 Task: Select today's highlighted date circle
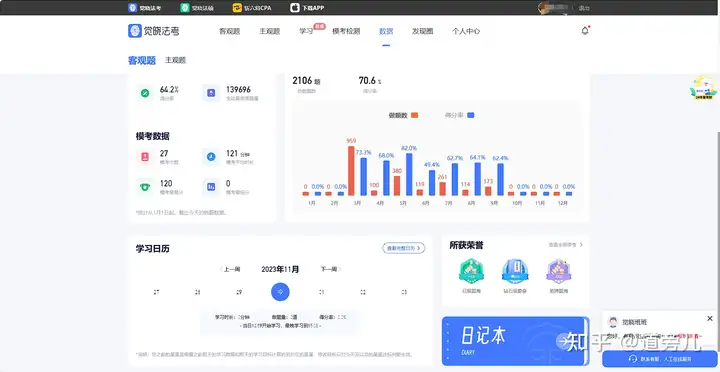coord(280,292)
